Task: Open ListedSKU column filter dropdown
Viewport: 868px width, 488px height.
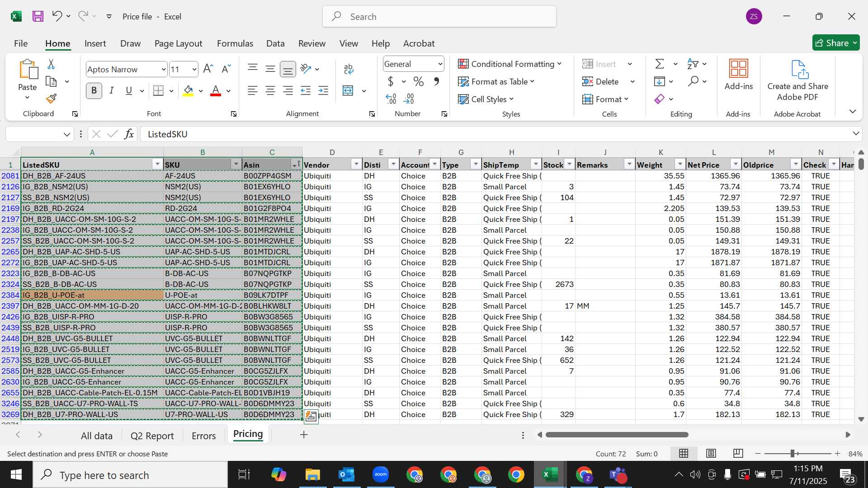Action: tap(157, 164)
